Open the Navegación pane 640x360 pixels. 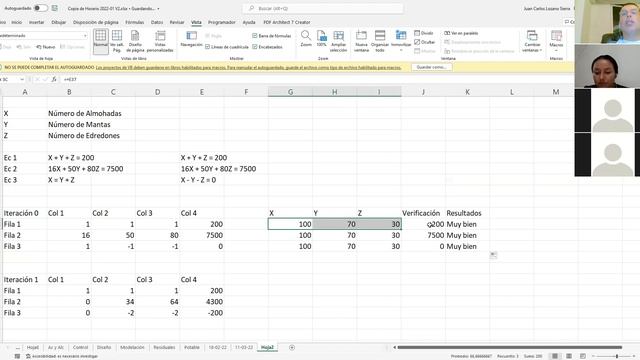tap(191, 39)
